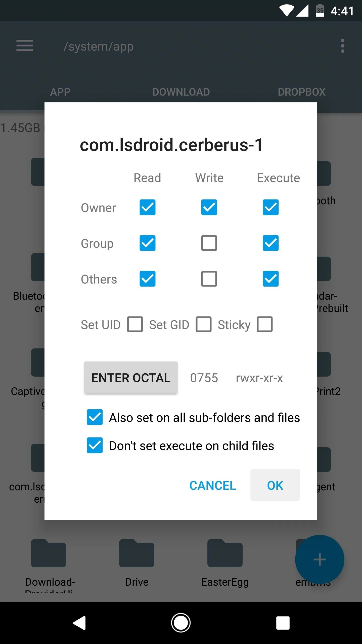362x644 pixels.
Task: Click the ENTER OCTAL button
Action: [x=131, y=378]
